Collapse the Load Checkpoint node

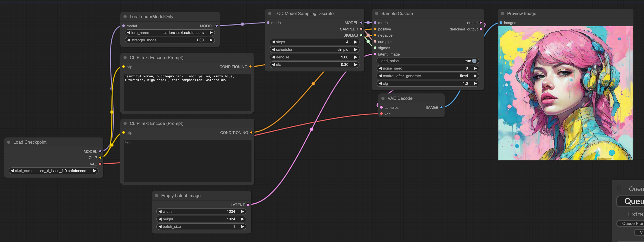pyautogui.click(x=9, y=142)
